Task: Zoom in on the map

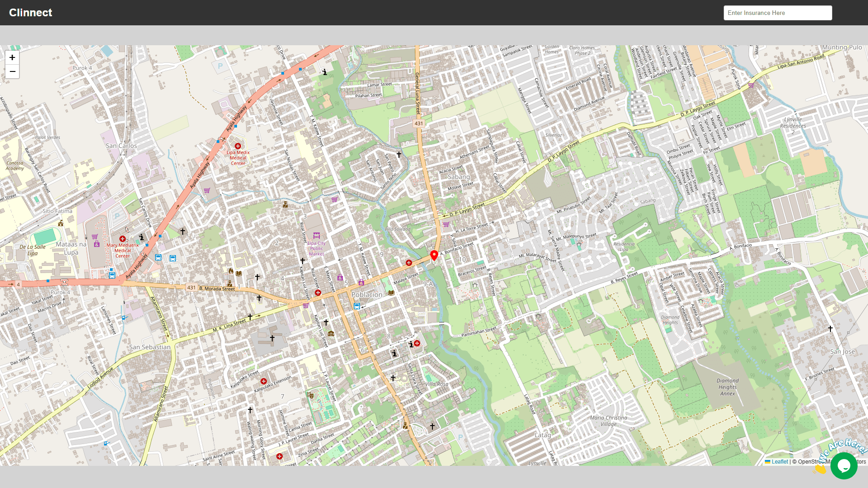Action: click(12, 57)
